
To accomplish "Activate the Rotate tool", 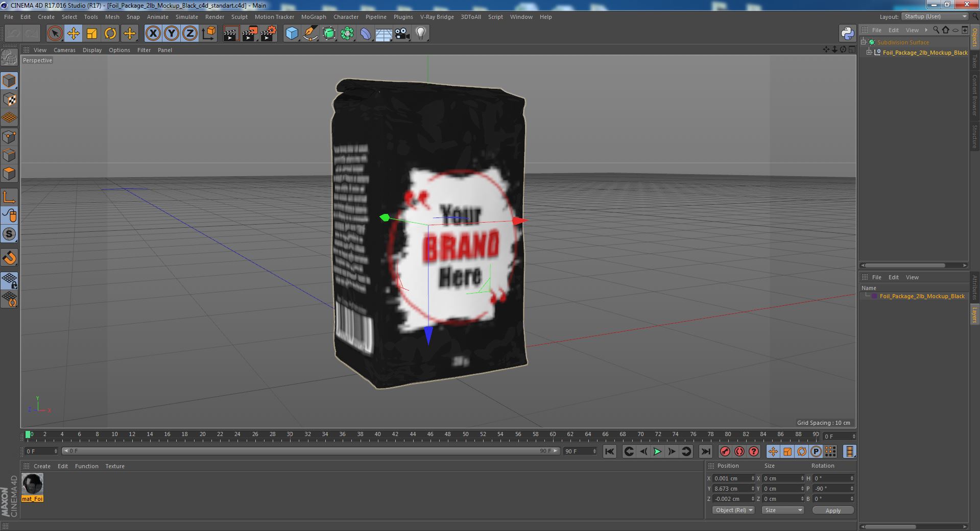I will (x=110, y=34).
